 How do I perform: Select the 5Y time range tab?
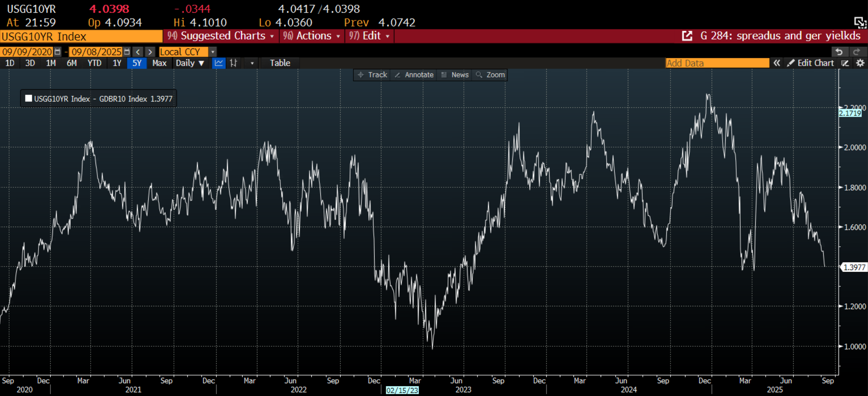pyautogui.click(x=137, y=63)
